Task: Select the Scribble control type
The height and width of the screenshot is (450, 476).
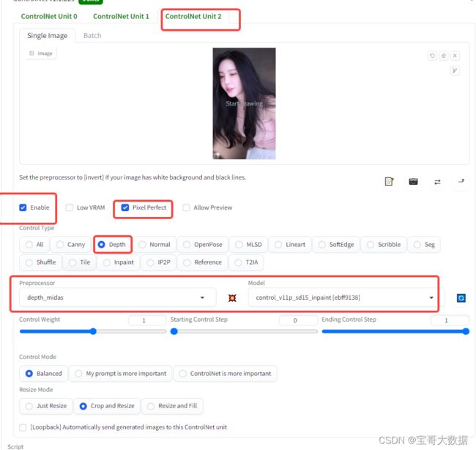Action: (x=384, y=245)
